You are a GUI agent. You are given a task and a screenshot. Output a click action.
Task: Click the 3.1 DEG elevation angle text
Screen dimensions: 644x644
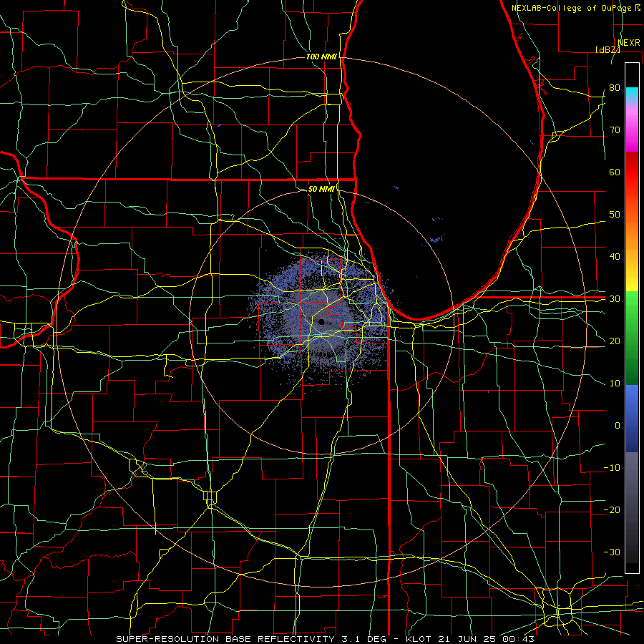coord(363,639)
